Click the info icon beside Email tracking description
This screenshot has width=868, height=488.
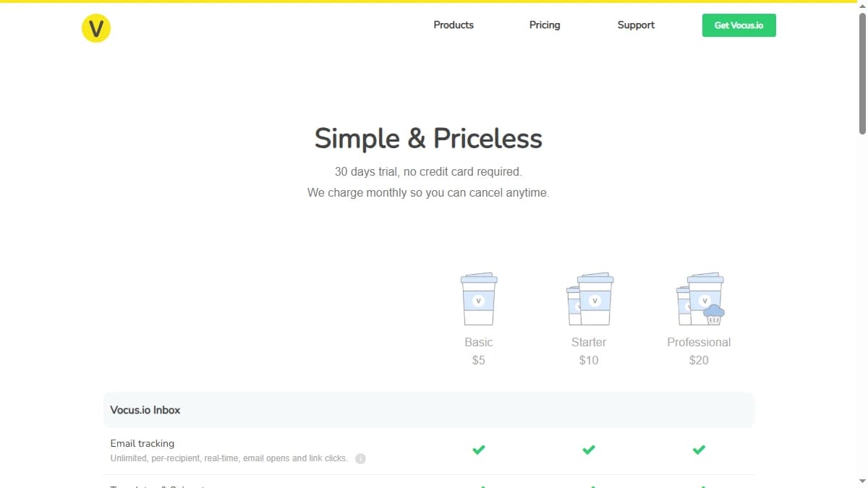[x=360, y=458]
